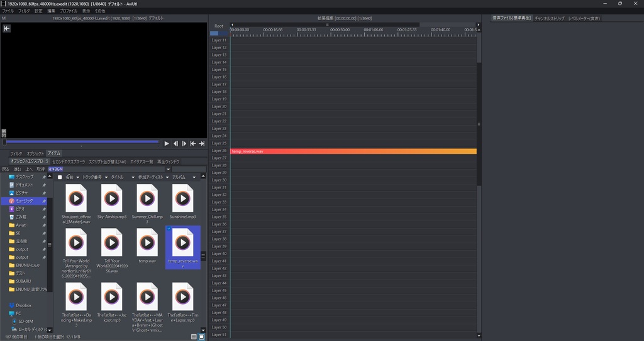
Task: Open the その他 menu
Action: pyautogui.click(x=100, y=11)
